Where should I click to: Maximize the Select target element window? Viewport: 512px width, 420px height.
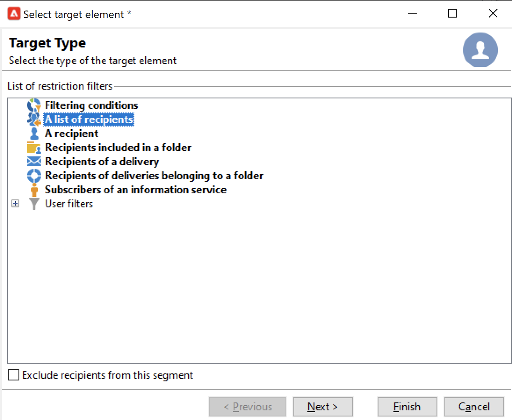coord(452,14)
